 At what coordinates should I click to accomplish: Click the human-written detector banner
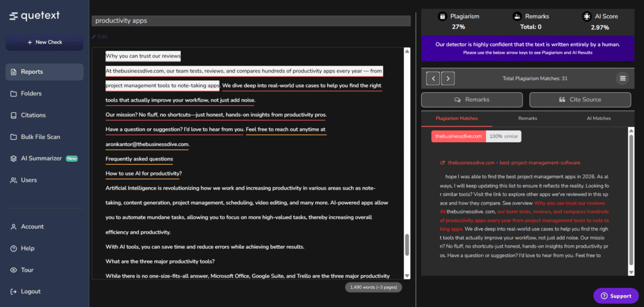point(527,49)
